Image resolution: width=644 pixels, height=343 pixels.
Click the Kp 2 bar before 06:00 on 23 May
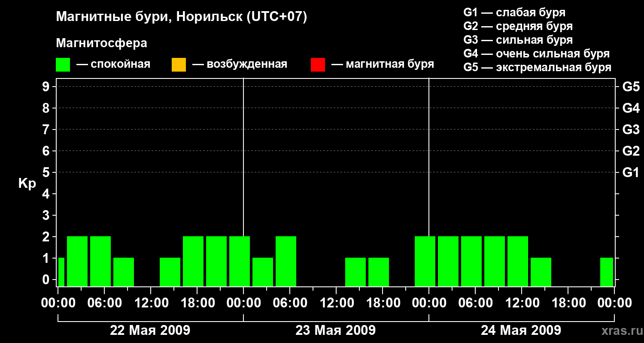(286, 261)
